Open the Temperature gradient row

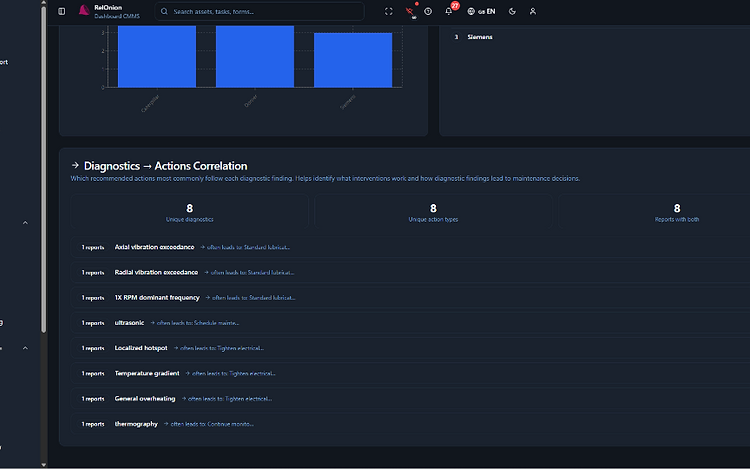410,373
